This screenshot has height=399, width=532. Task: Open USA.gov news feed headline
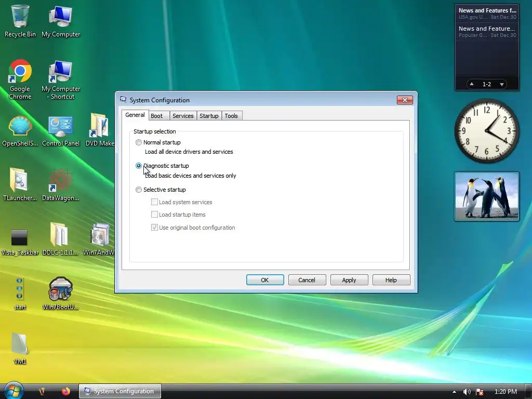tap(487, 13)
